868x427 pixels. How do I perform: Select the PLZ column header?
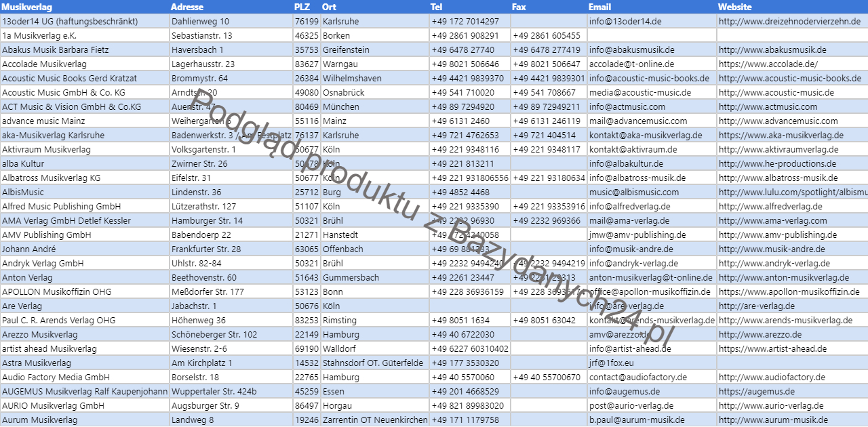(x=307, y=7)
